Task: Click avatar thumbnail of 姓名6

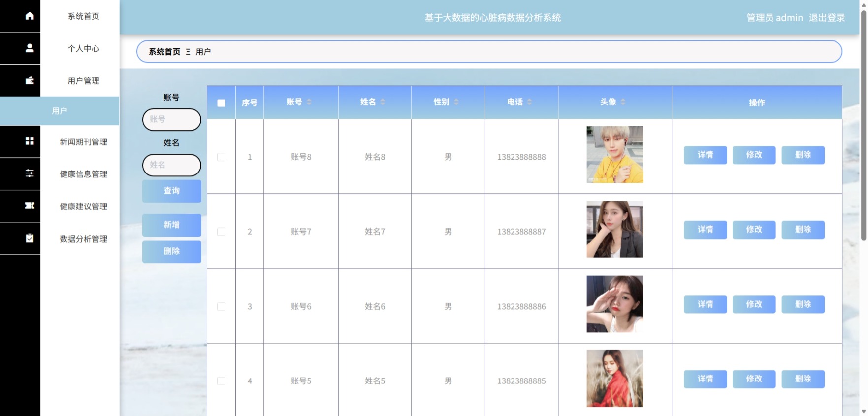Action: pos(615,304)
